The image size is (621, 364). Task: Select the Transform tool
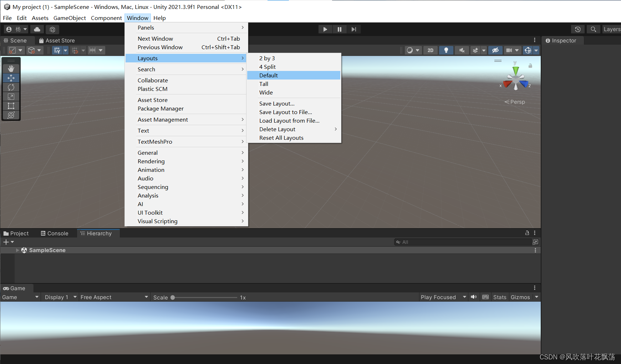11,115
